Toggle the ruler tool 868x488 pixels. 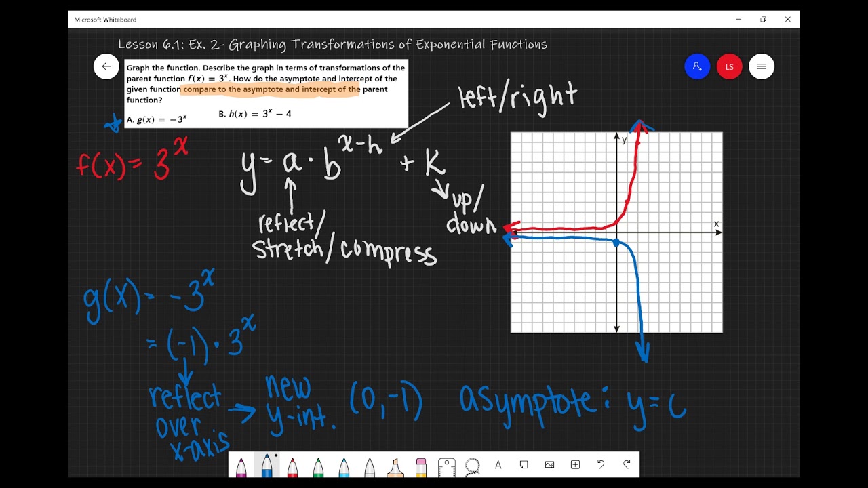(x=446, y=467)
